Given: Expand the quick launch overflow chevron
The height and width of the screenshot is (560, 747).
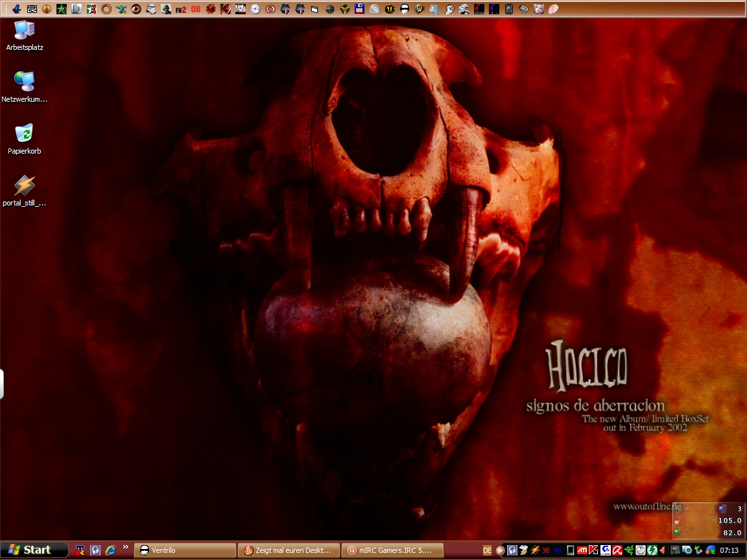Looking at the screenshot, I should pyautogui.click(x=125, y=547).
